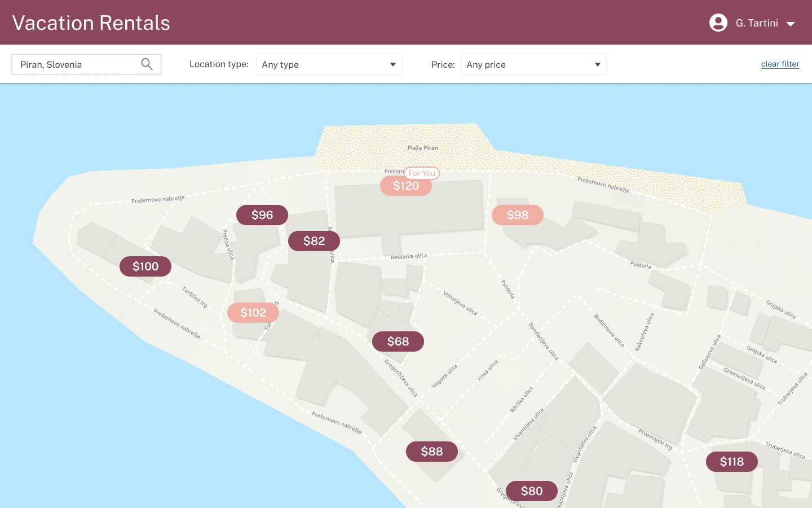The height and width of the screenshot is (508, 812).
Task: Click the G. Tartini username
Action: click(757, 23)
